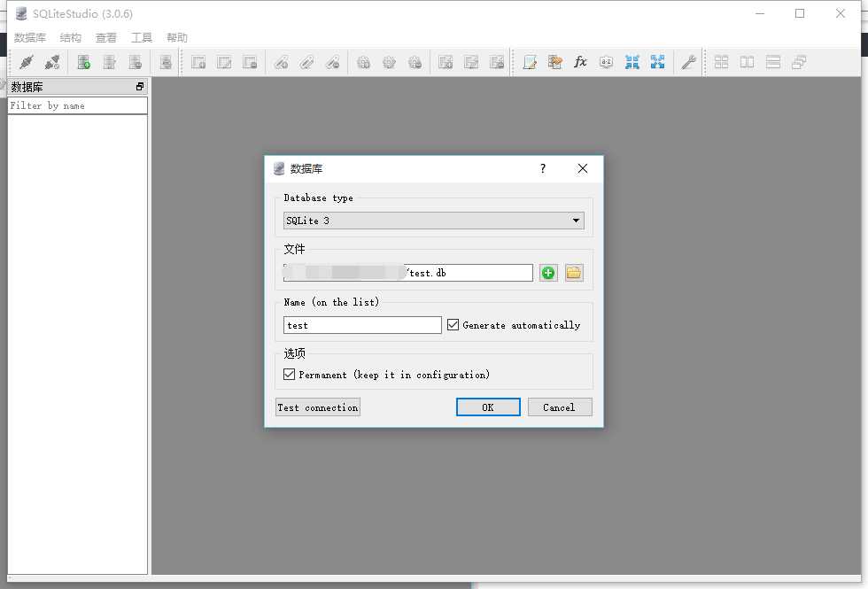Click the tile windows layout icon

point(721,62)
